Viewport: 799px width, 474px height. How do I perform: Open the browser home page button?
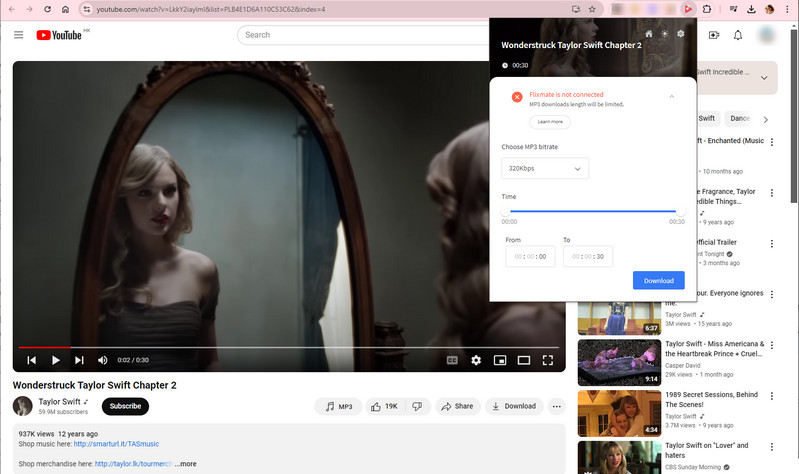click(65, 9)
